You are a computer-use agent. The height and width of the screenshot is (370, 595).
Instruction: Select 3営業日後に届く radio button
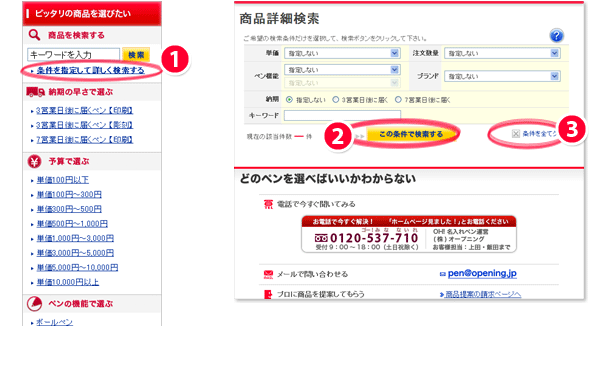[335, 100]
